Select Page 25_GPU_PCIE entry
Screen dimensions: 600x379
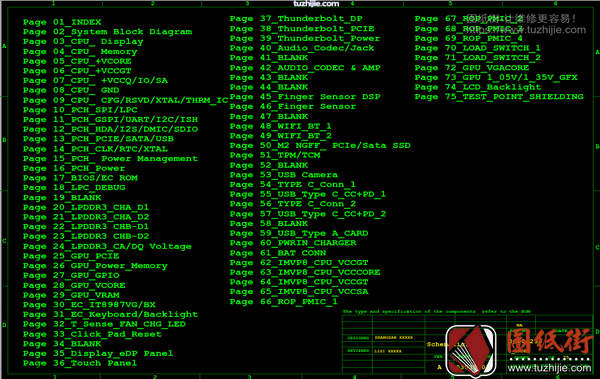point(71,256)
